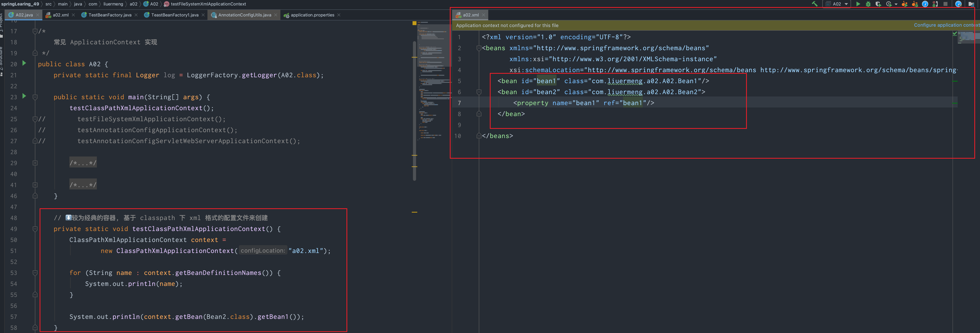Click the Stop square button in toolbar
This screenshot has width=980, height=333.
pyautogui.click(x=945, y=4)
